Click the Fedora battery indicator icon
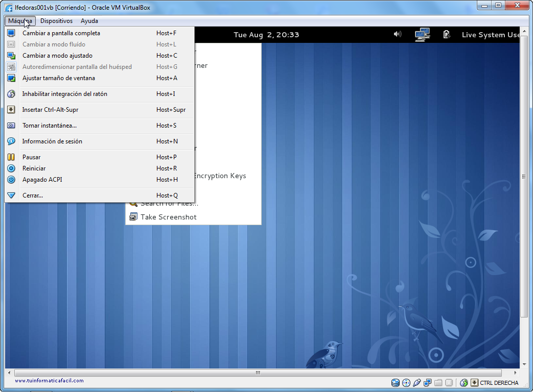This screenshot has width=533, height=392. pyautogui.click(x=447, y=34)
